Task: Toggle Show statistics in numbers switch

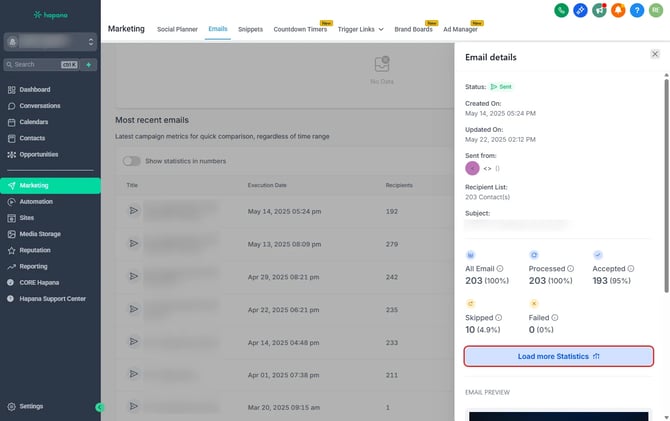Action: click(x=132, y=161)
